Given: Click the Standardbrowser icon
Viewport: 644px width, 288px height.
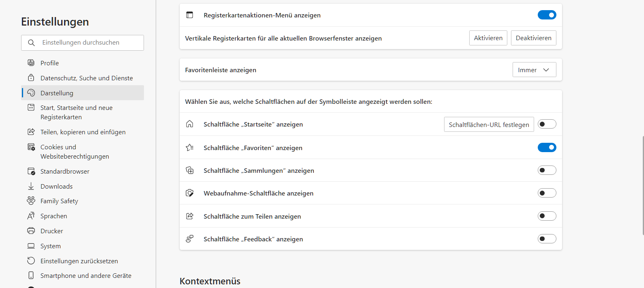Looking at the screenshot, I should 31,171.
